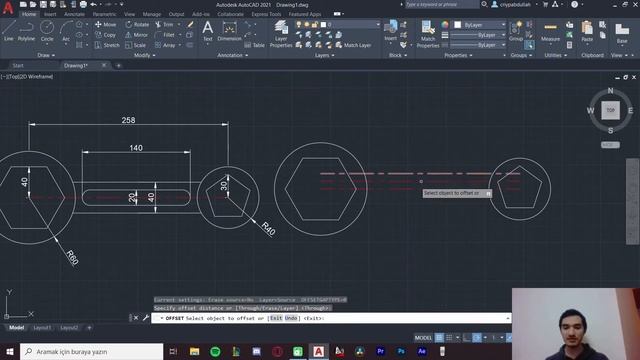
Task: Expand the Utilities panel
Action: [556, 55]
